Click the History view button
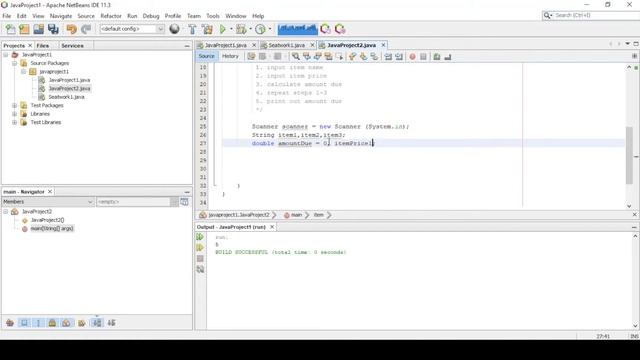The image size is (640, 360). (x=230, y=56)
